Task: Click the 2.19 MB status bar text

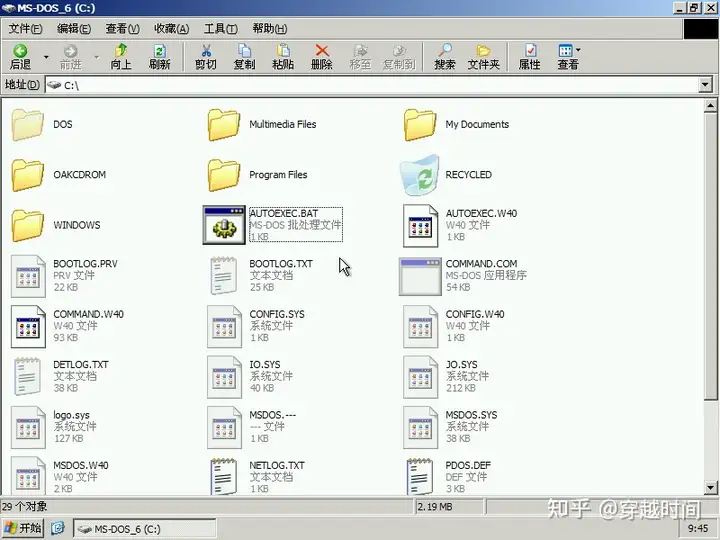Action: click(434, 507)
